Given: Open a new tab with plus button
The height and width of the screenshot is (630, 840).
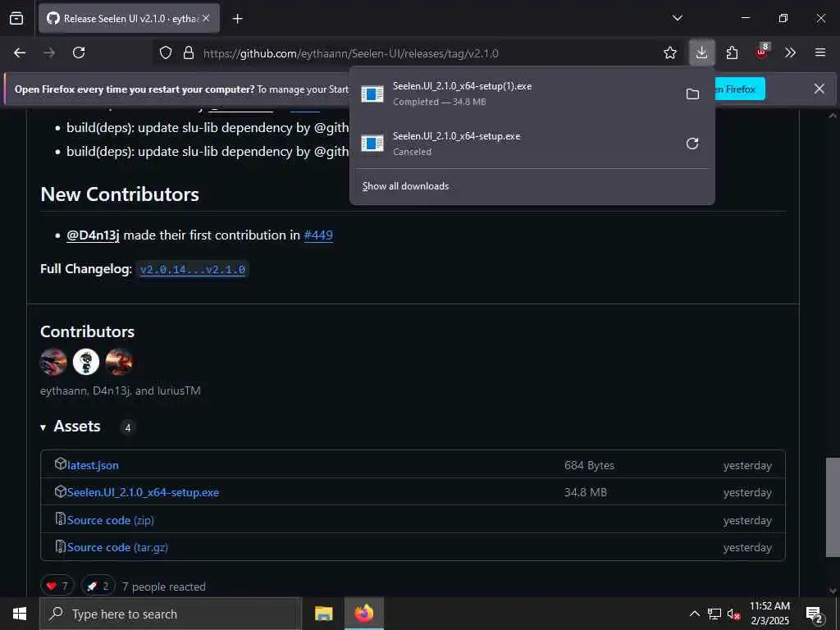Looking at the screenshot, I should point(237,19).
